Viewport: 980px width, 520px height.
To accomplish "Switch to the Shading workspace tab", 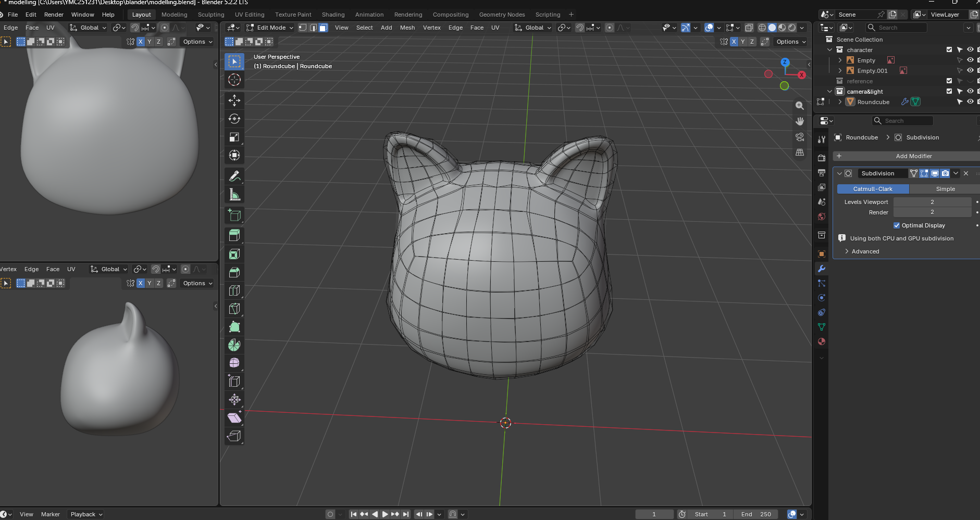I will pos(333,15).
